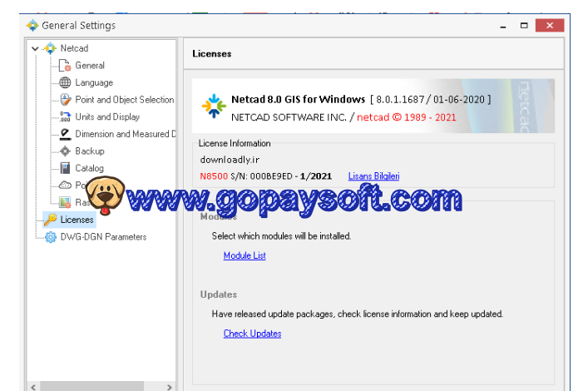Click the Updates section heading
The height and width of the screenshot is (391, 588).
tap(219, 294)
